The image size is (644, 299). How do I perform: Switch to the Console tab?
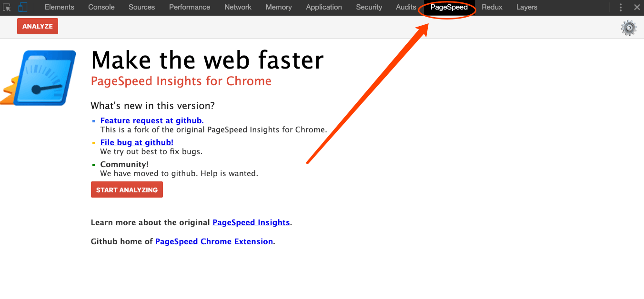click(x=101, y=7)
